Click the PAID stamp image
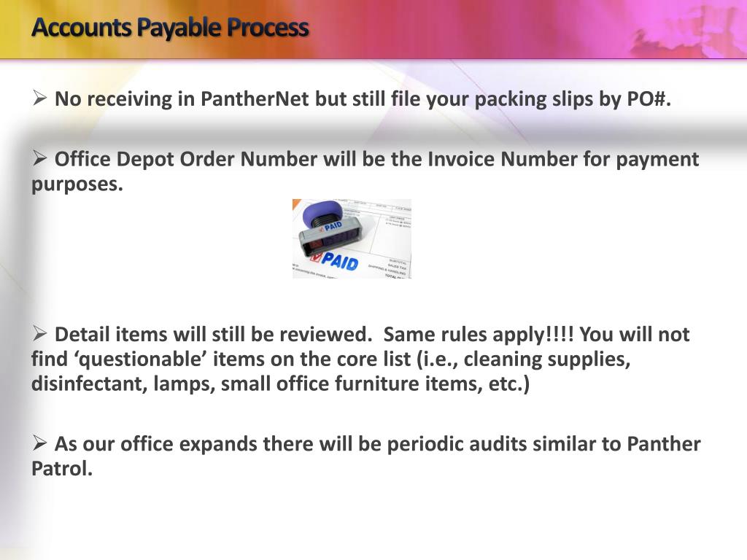The height and width of the screenshot is (560, 747). click(352, 238)
